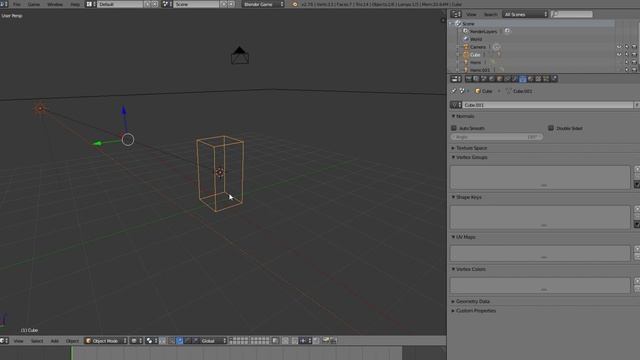Click the green Y-axis manipulator arrow

pos(98,143)
